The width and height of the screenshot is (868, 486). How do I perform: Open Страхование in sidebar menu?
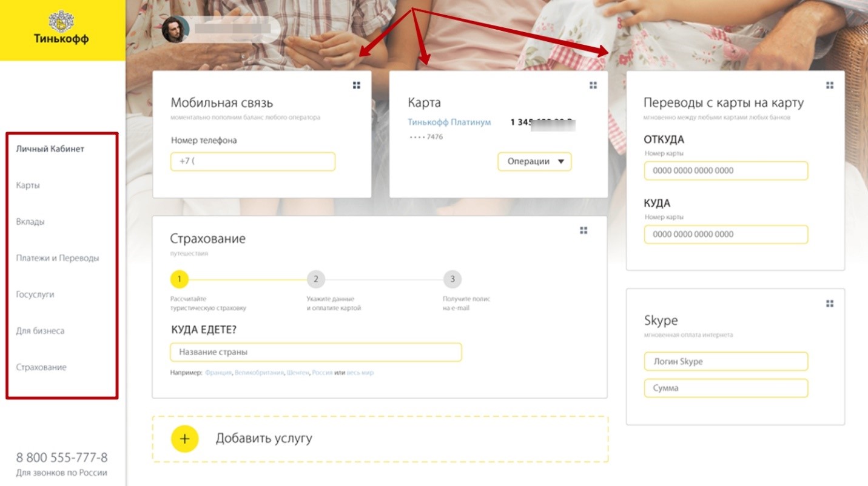pyautogui.click(x=41, y=367)
